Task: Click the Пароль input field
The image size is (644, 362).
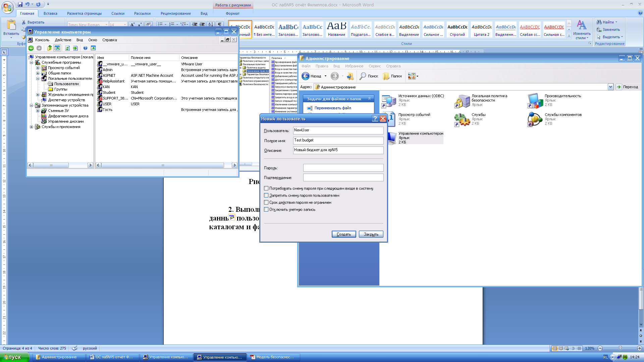Action: (343, 168)
